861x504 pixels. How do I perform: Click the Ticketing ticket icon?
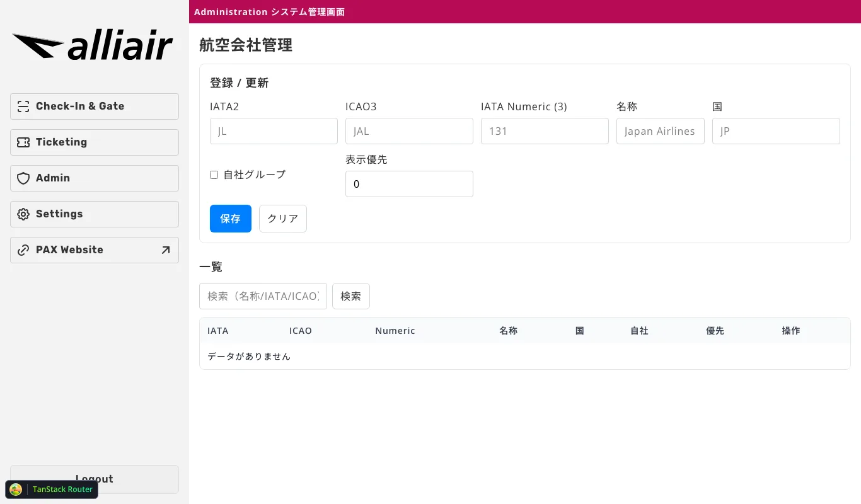[x=23, y=142]
